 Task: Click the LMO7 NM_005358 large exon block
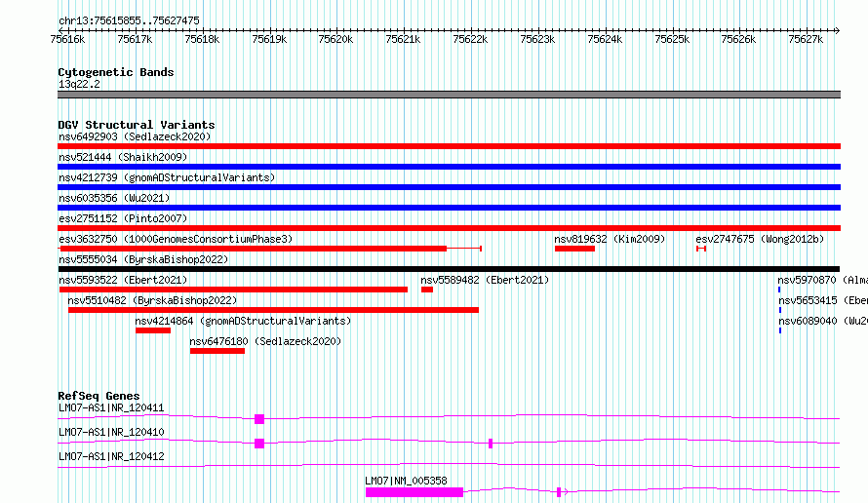pos(414,492)
